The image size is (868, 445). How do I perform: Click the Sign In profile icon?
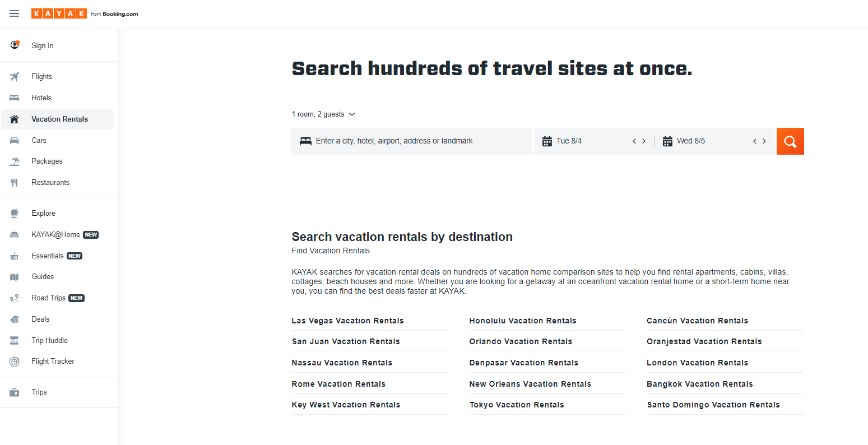15,45
